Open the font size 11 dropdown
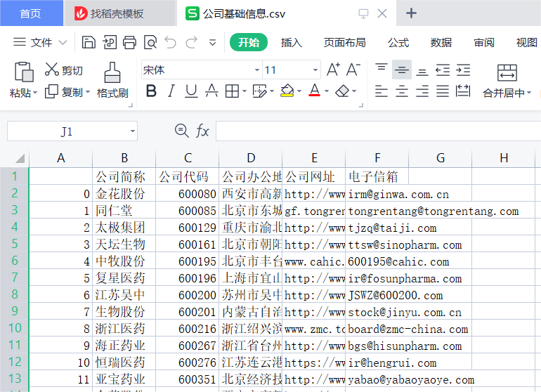The width and height of the screenshot is (541, 392). 315,70
